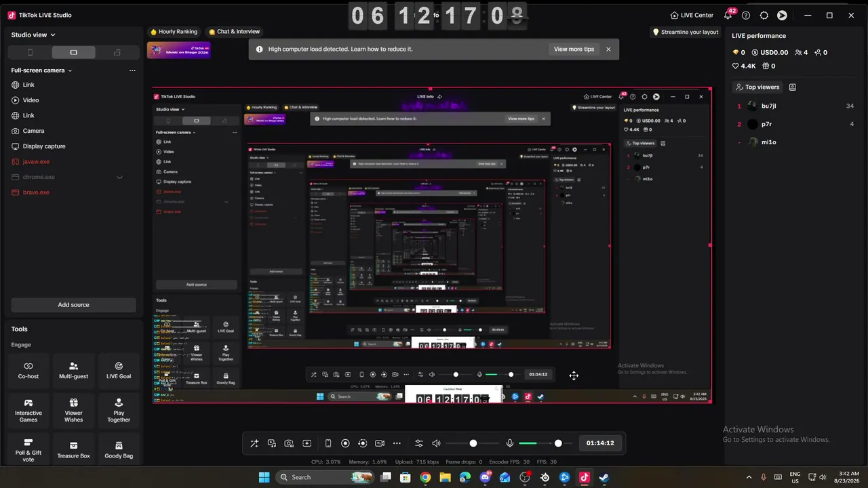Click Streamline your layout tip
The height and width of the screenshot is (488, 868).
tap(686, 32)
